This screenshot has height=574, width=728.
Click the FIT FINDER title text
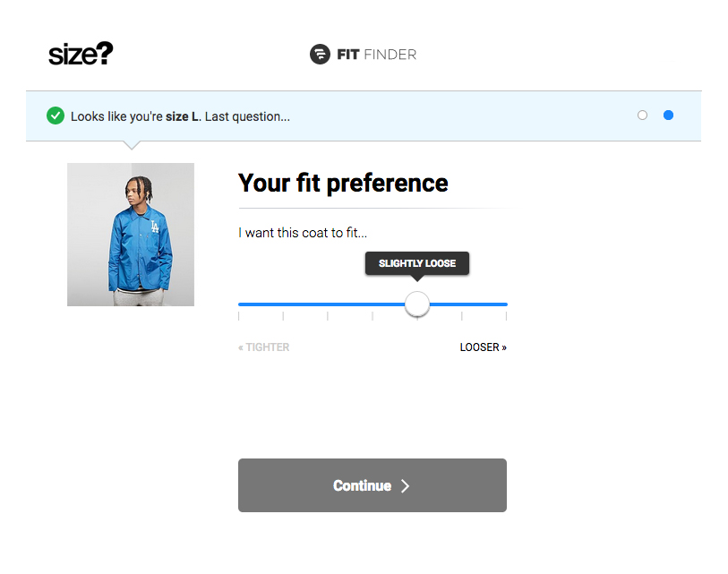coord(376,55)
